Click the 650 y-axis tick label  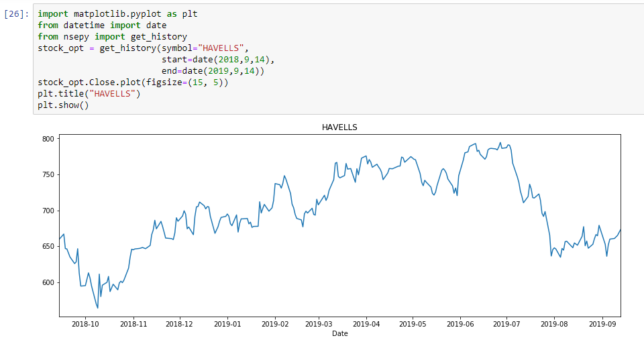click(x=48, y=246)
